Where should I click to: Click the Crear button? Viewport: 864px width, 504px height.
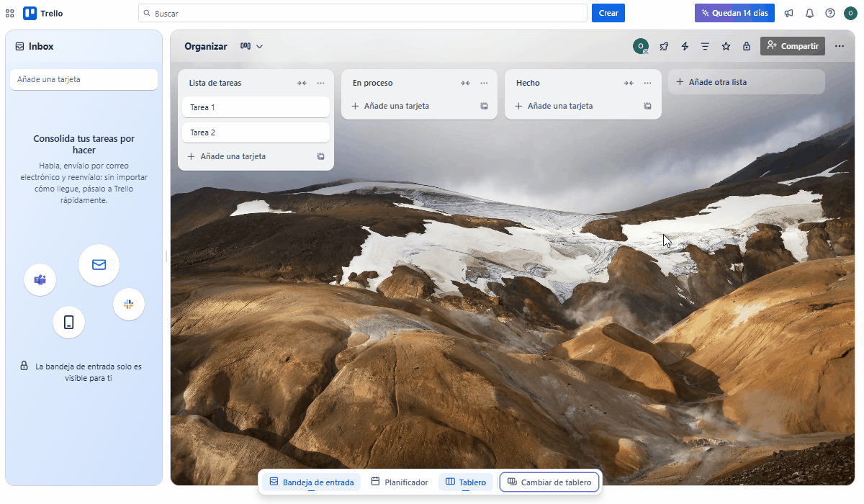tap(608, 13)
